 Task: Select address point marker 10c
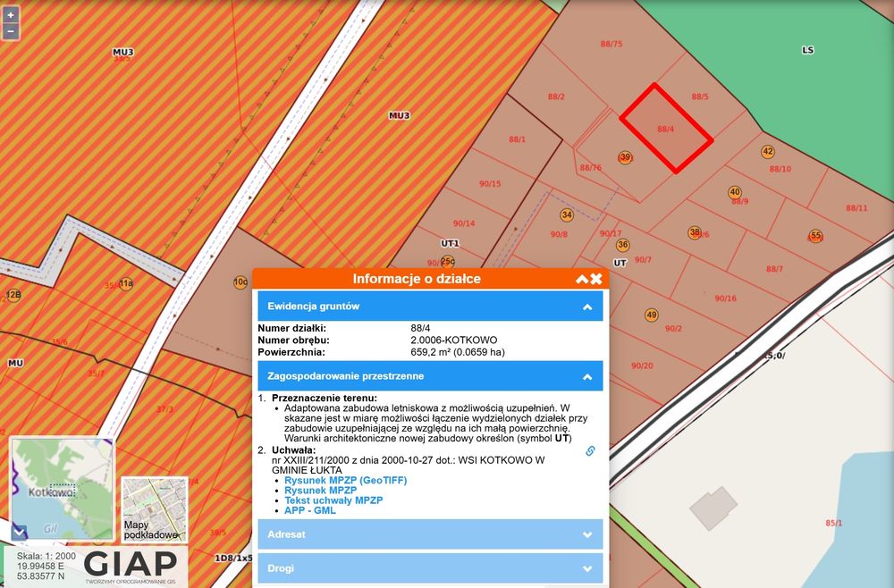click(240, 281)
